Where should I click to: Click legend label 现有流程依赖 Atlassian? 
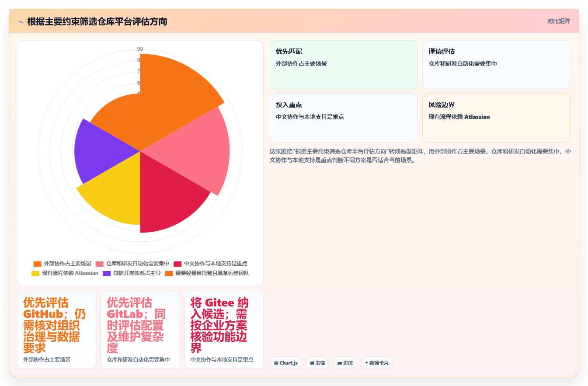[x=70, y=273]
